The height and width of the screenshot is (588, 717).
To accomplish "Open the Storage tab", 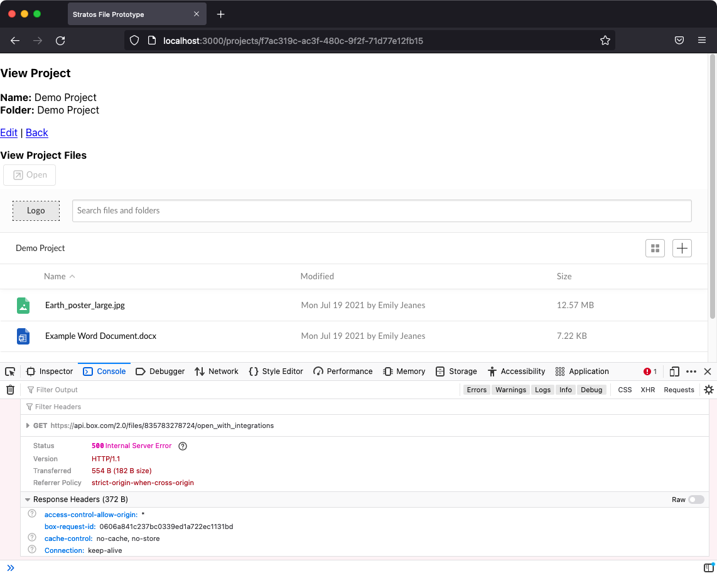I will pyautogui.click(x=456, y=372).
